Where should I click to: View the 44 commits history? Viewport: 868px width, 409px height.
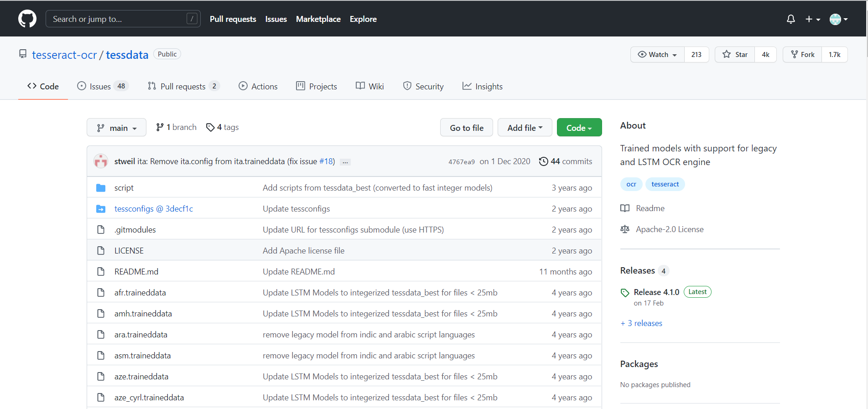click(566, 161)
